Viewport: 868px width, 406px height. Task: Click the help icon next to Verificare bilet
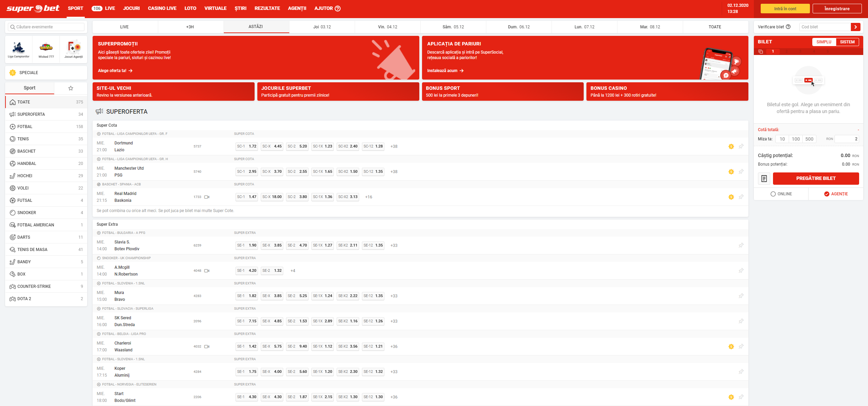[788, 27]
